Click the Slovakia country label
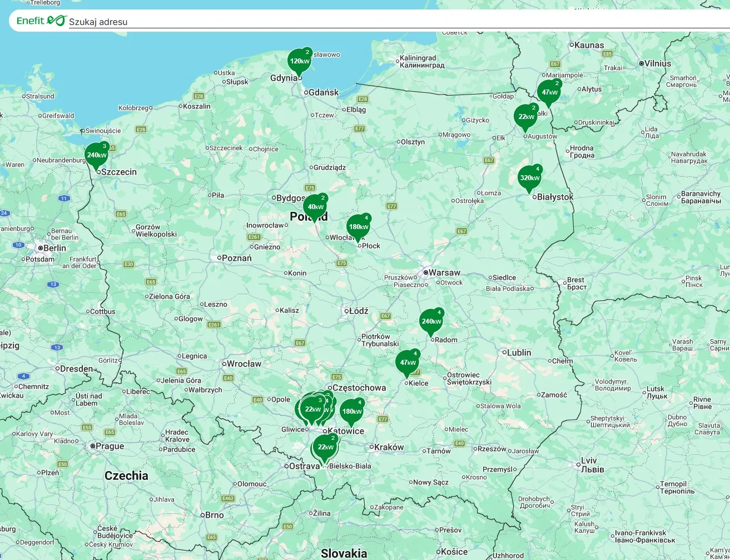The width and height of the screenshot is (730, 560). pyautogui.click(x=344, y=553)
